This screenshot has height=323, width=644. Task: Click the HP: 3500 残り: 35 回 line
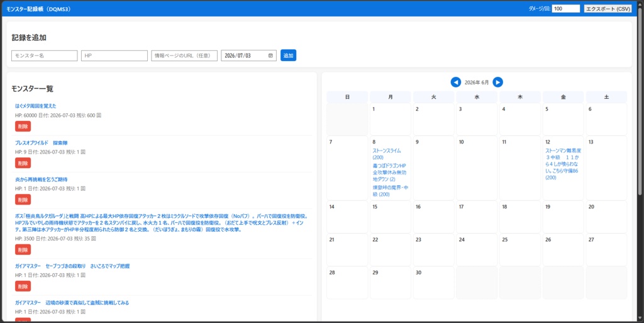pyautogui.click(x=55, y=239)
